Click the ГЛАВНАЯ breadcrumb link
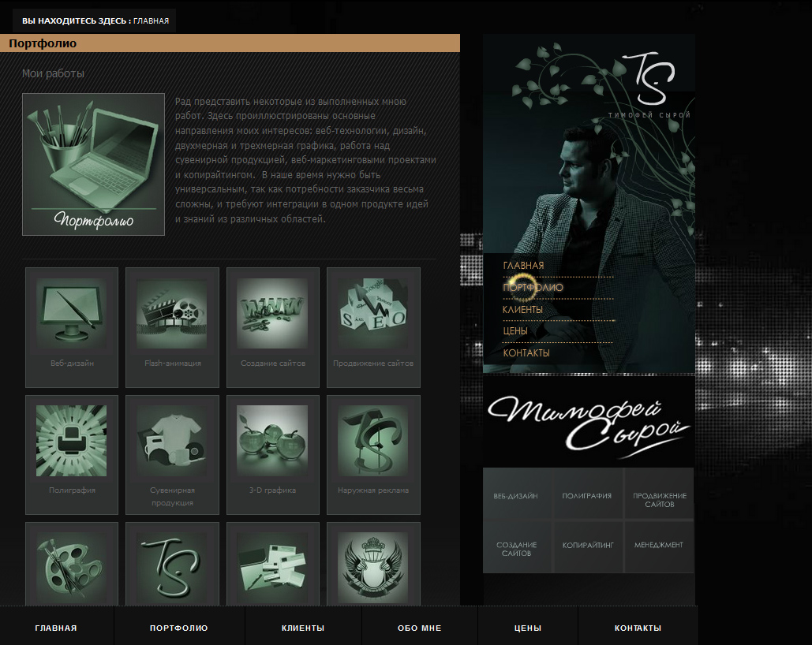The height and width of the screenshot is (645, 812). coord(152,21)
